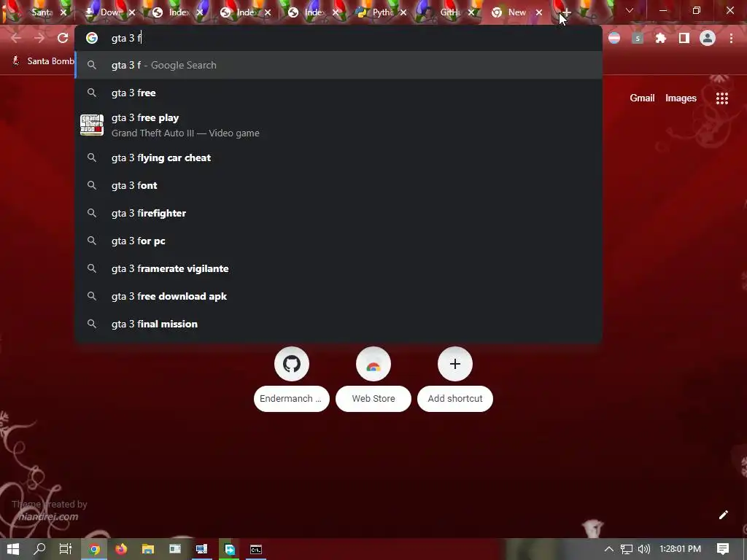Open the Extensions puzzle icon
This screenshot has width=747, height=560.
[x=660, y=38]
